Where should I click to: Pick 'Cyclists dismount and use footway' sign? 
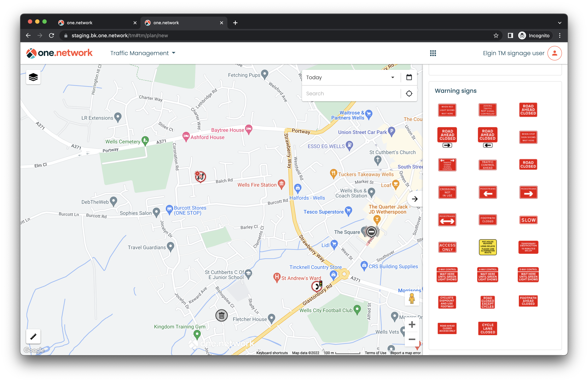click(x=447, y=302)
